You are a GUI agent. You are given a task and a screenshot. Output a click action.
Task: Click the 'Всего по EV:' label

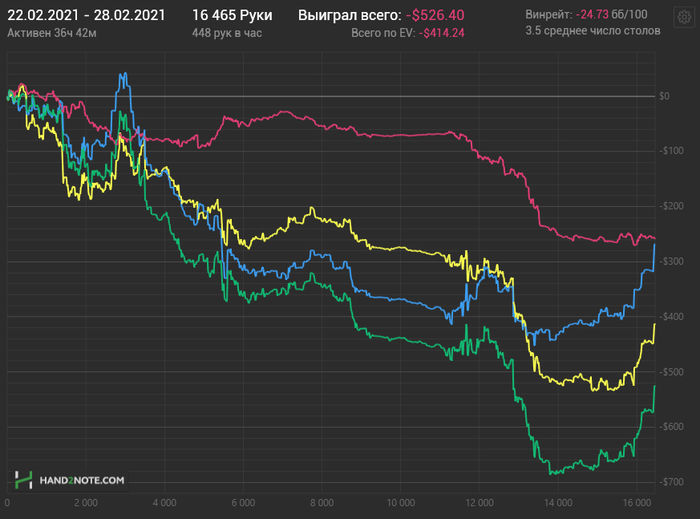[x=383, y=33]
